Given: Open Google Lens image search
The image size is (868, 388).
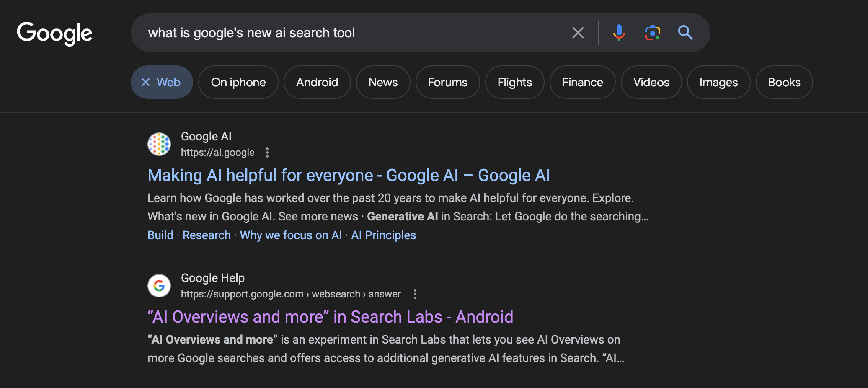Looking at the screenshot, I should 652,33.
